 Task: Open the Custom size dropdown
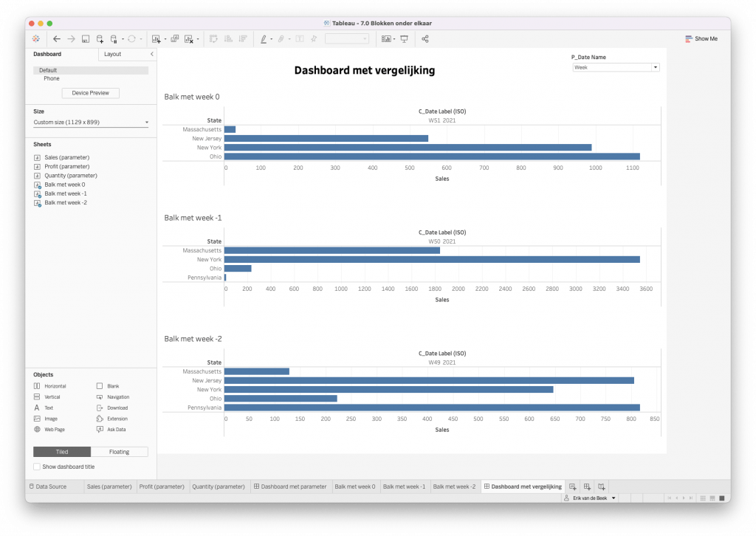point(146,122)
